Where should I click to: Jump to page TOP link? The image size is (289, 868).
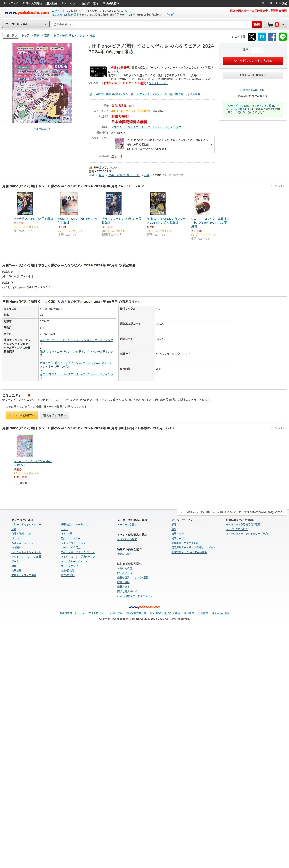click(x=233, y=512)
